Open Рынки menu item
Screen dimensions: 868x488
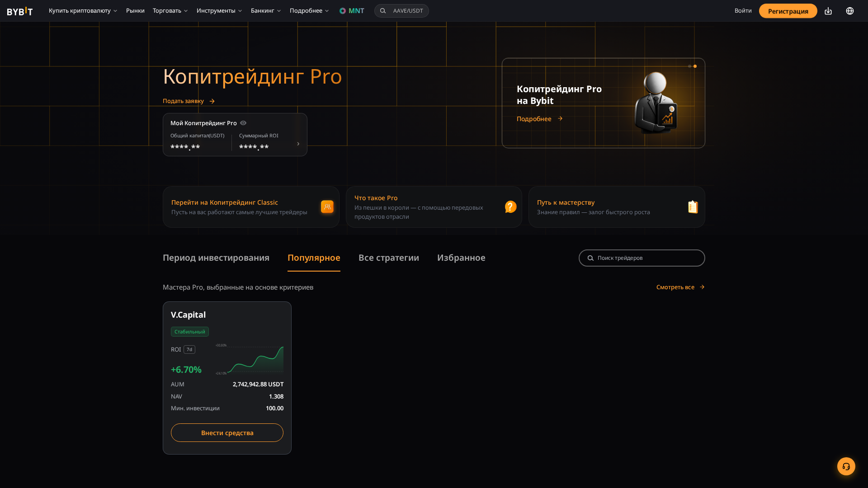135,11
